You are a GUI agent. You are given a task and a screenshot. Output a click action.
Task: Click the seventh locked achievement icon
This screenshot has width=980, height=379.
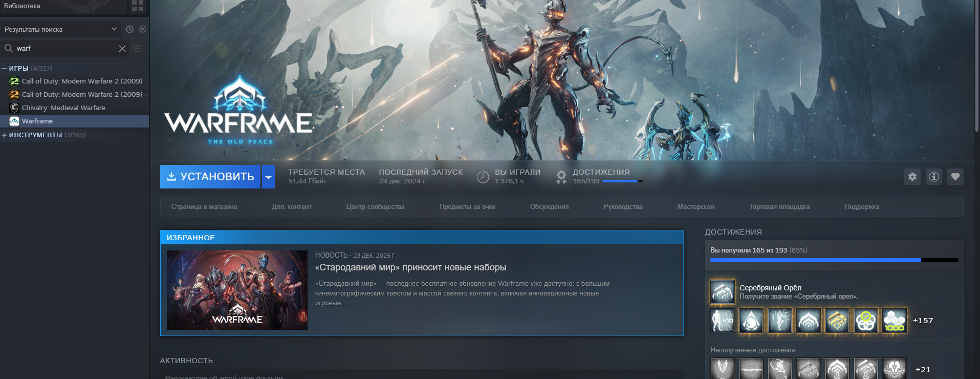[895, 369]
